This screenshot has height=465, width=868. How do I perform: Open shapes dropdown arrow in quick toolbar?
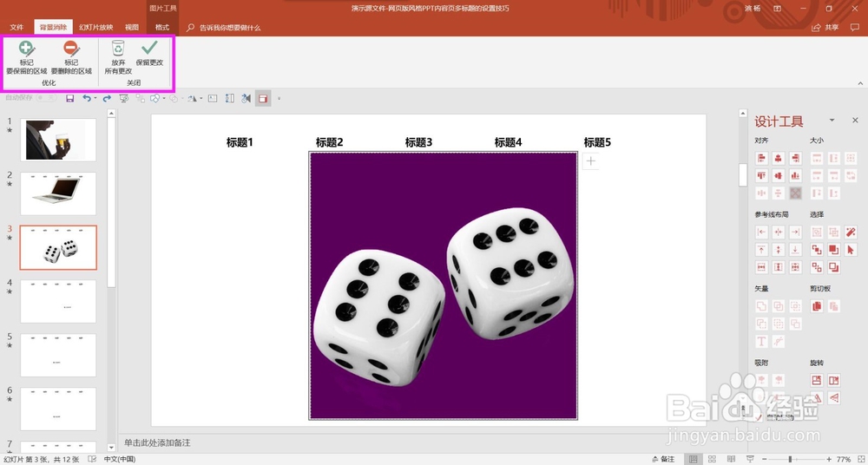pos(164,99)
